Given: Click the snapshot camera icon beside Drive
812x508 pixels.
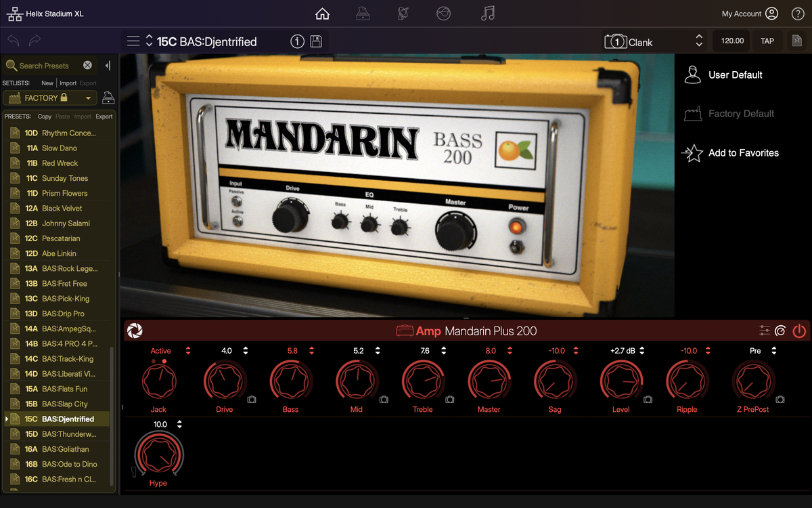Looking at the screenshot, I should pos(252,400).
